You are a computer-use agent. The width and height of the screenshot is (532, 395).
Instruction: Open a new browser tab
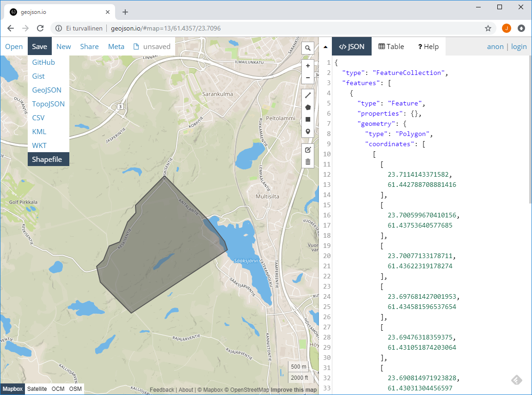[125, 12]
